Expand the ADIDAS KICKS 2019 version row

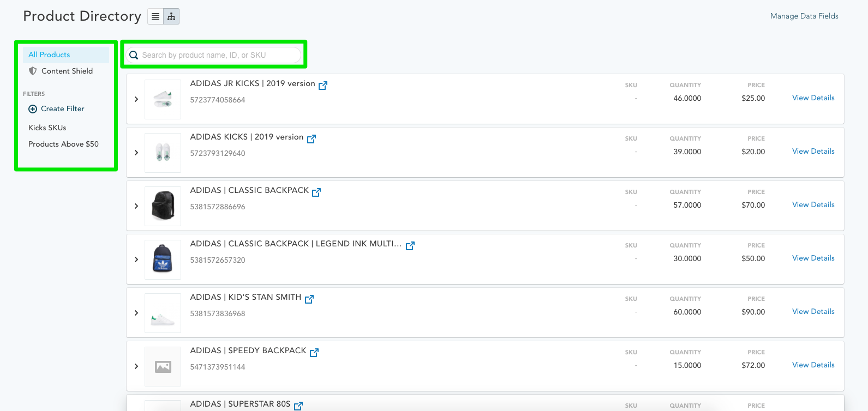coord(136,153)
